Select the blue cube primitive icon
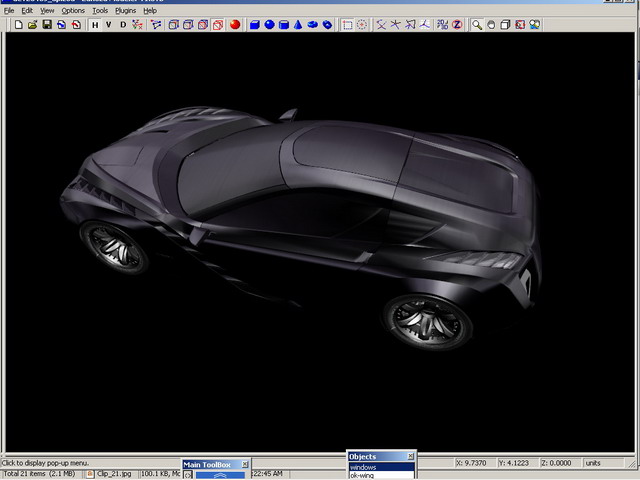The height and width of the screenshot is (480, 640). tap(254, 24)
